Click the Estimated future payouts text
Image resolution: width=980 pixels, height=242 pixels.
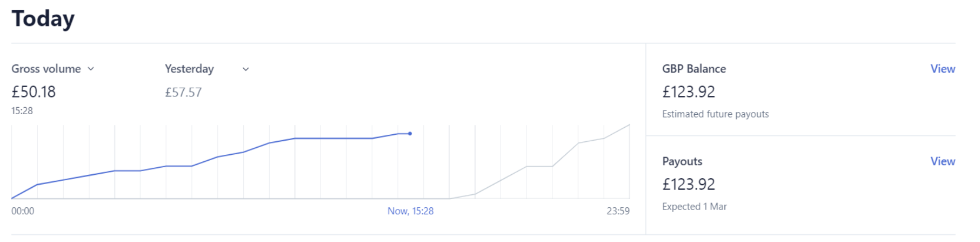pos(715,114)
